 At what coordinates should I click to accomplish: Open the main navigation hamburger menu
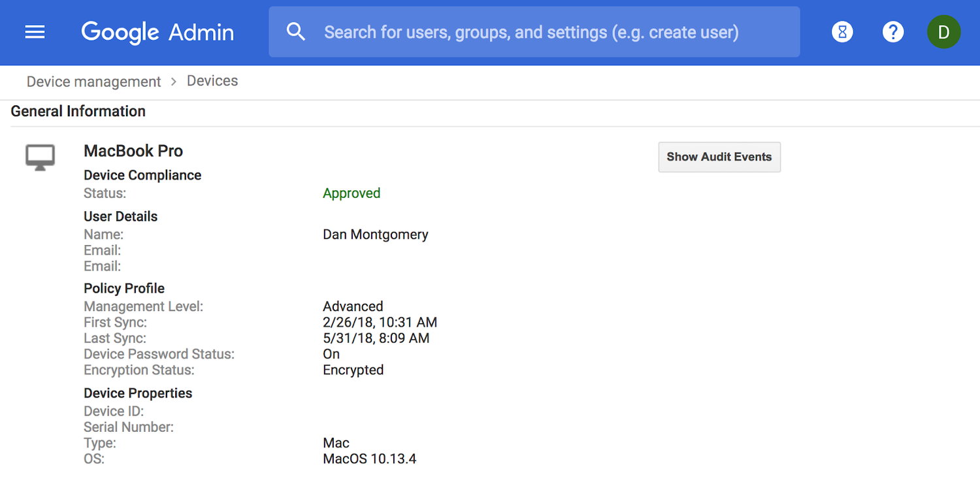click(x=34, y=31)
